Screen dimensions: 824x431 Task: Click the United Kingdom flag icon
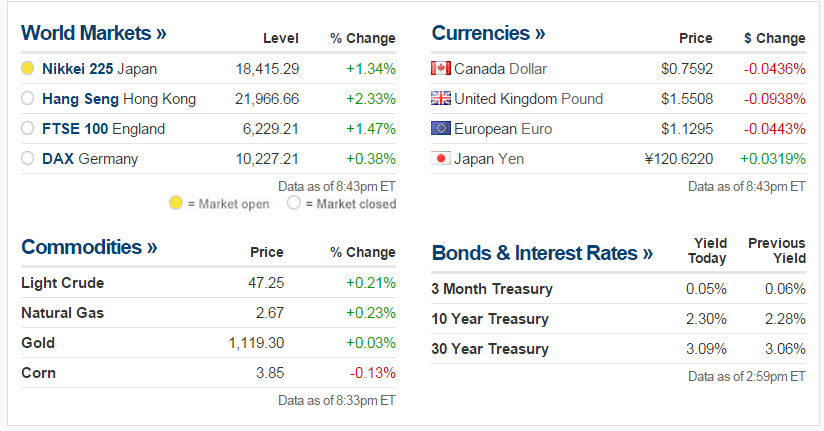(x=441, y=98)
